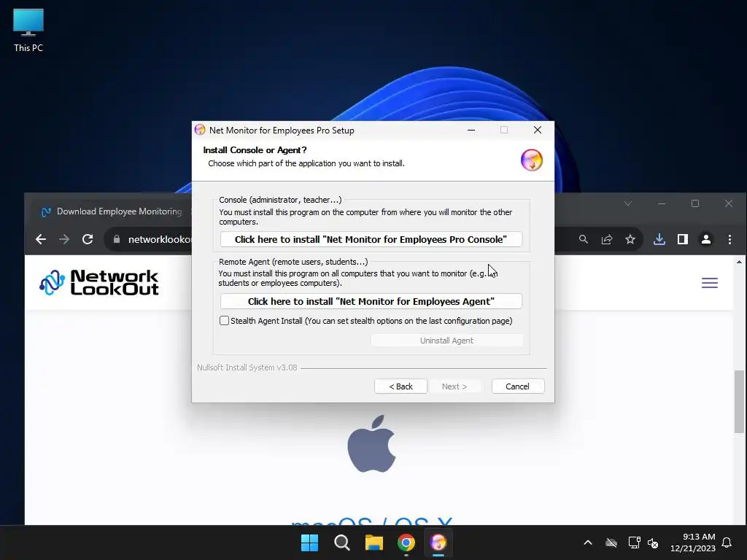747x560 pixels.
Task: Show hidden system tray icons
Action: 588,542
